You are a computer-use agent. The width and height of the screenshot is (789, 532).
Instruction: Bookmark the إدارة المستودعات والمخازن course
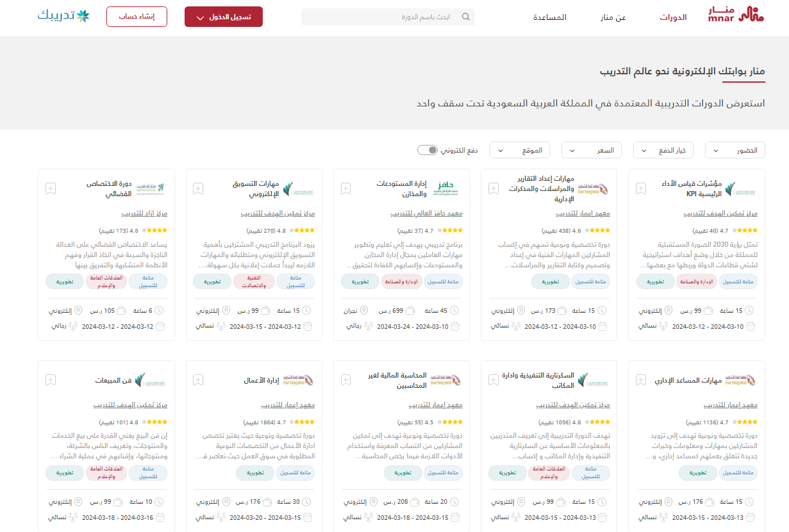[346, 188]
